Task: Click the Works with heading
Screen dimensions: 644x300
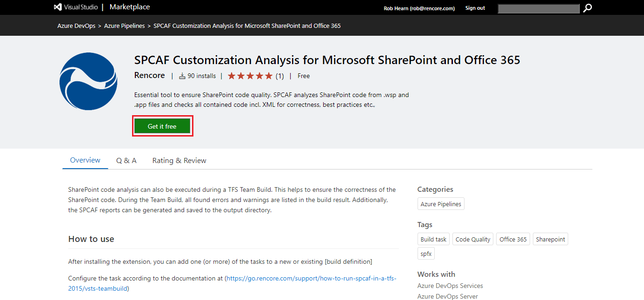Action: pos(436,274)
